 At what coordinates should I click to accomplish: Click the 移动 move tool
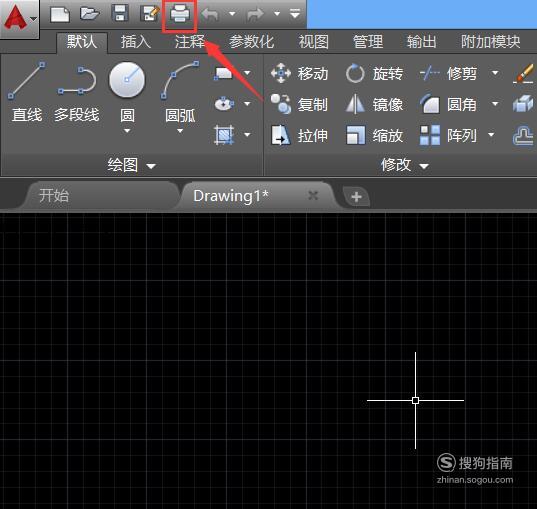(x=299, y=73)
